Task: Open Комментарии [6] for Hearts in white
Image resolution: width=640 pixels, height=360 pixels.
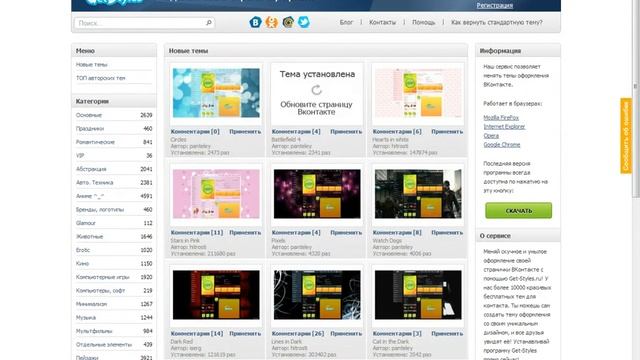Action: coord(397,131)
